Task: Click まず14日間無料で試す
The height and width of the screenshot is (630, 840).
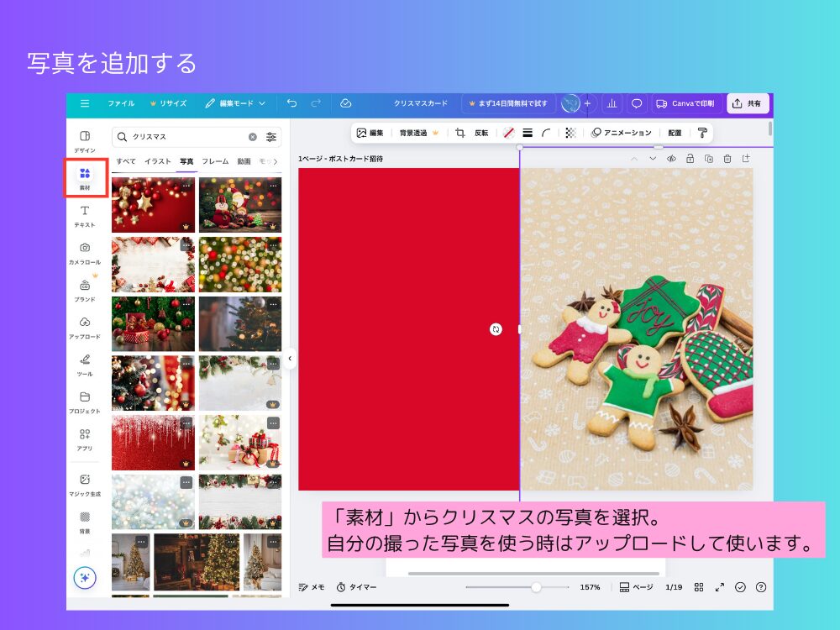Action: coord(508,103)
